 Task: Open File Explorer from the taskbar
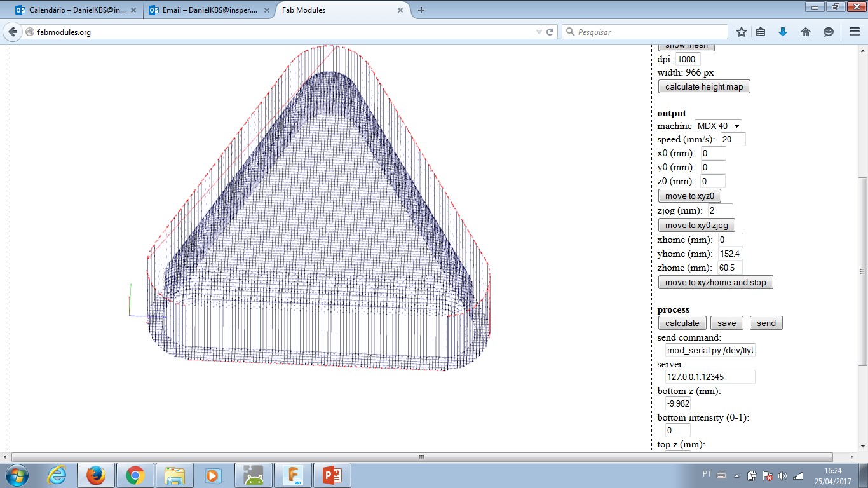point(174,475)
